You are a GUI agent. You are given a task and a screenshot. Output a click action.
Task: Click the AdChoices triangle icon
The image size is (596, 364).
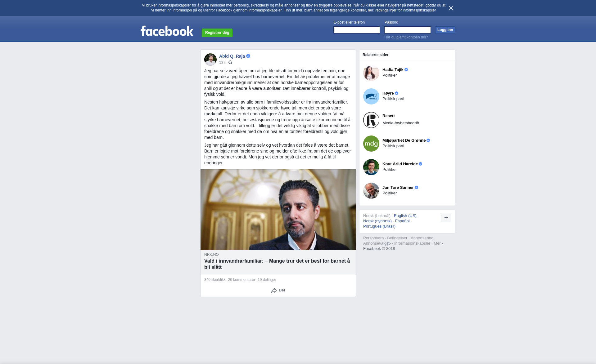click(x=389, y=244)
